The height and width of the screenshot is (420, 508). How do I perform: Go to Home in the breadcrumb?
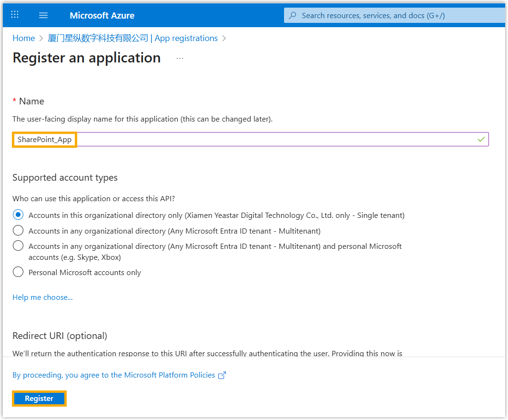[24, 38]
